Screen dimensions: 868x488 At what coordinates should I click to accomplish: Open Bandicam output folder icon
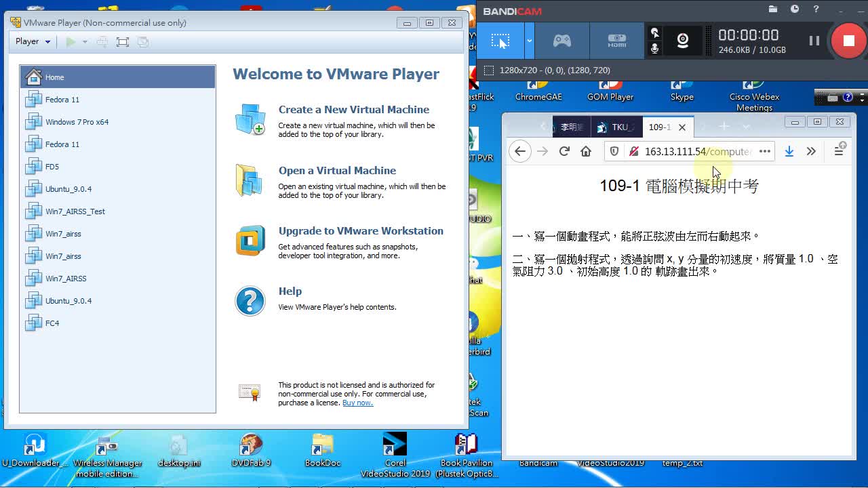[772, 9]
